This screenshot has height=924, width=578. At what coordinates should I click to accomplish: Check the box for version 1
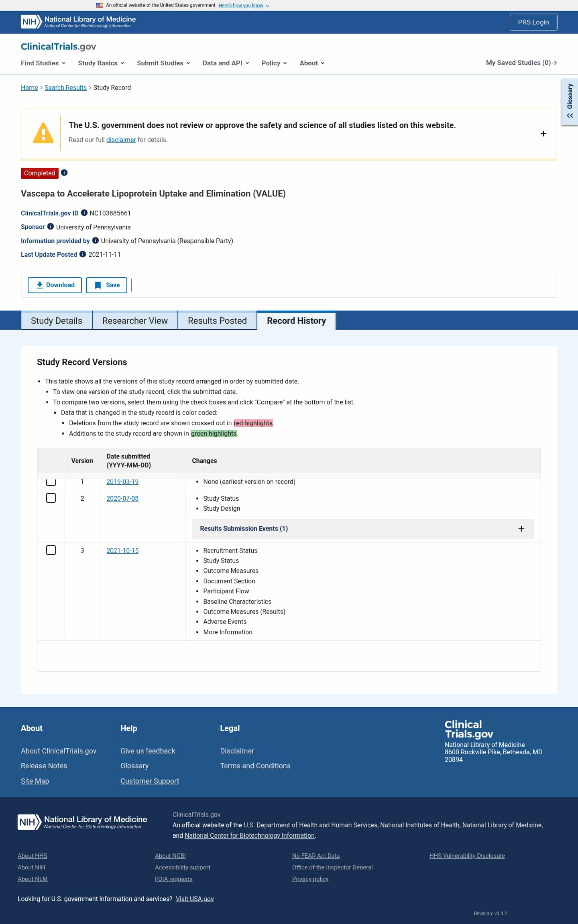click(51, 481)
